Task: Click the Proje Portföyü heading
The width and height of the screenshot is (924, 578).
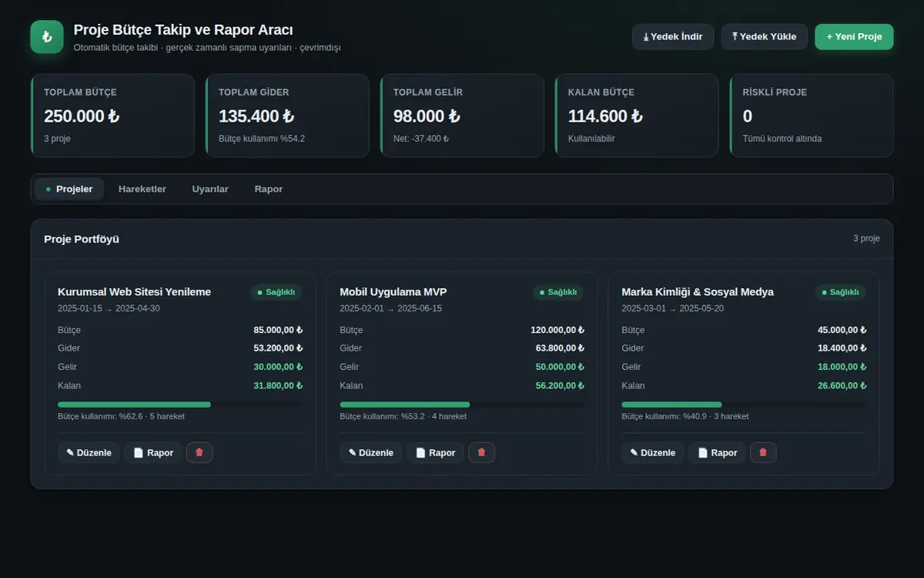Action: pos(82,239)
